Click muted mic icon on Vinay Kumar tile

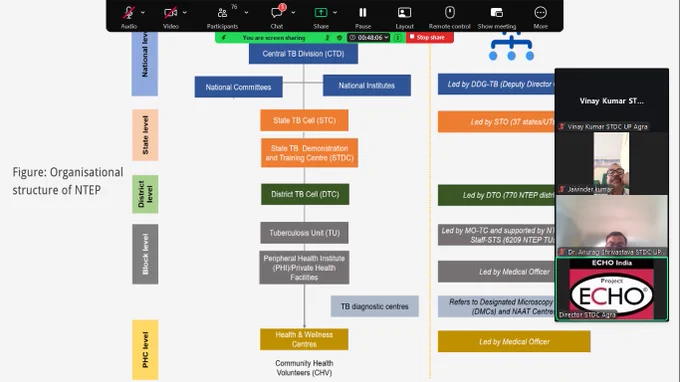(x=562, y=127)
